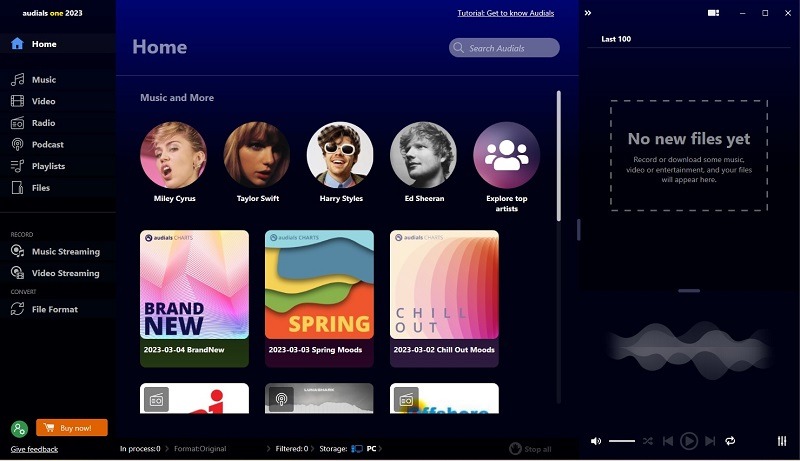Screen dimensions: 800x461
Task: Click the green user account icon
Action: [x=19, y=428]
